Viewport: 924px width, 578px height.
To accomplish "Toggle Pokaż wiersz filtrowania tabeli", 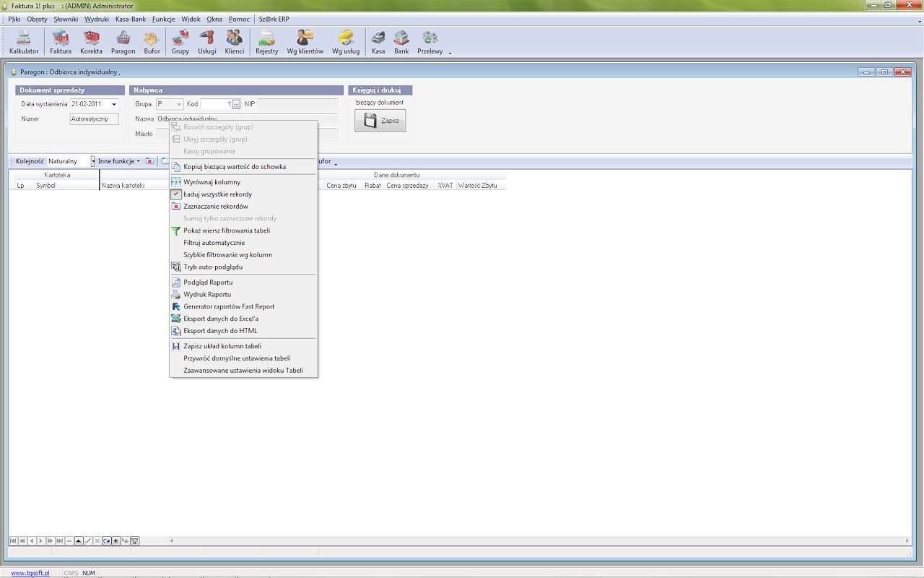I will pos(243,230).
